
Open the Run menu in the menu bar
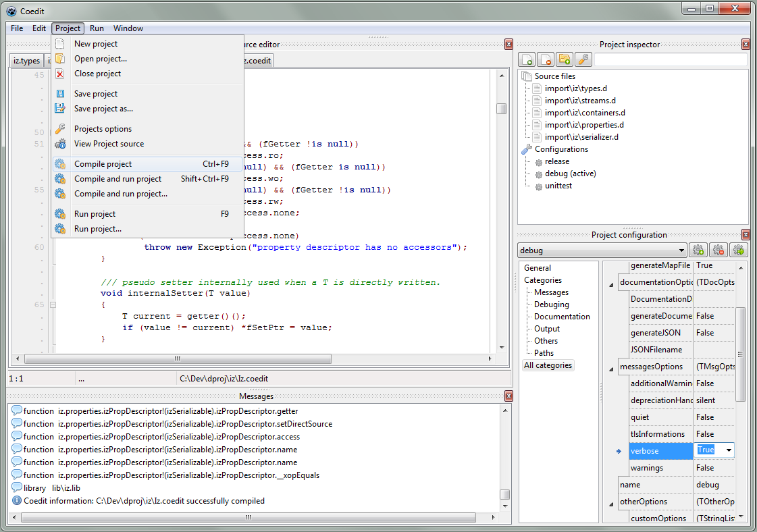[97, 28]
